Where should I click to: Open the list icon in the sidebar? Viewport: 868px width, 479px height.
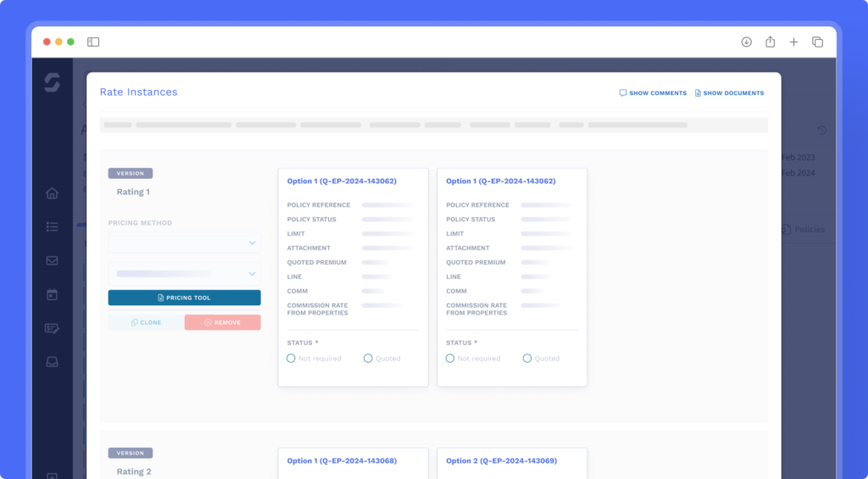point(52,227)
